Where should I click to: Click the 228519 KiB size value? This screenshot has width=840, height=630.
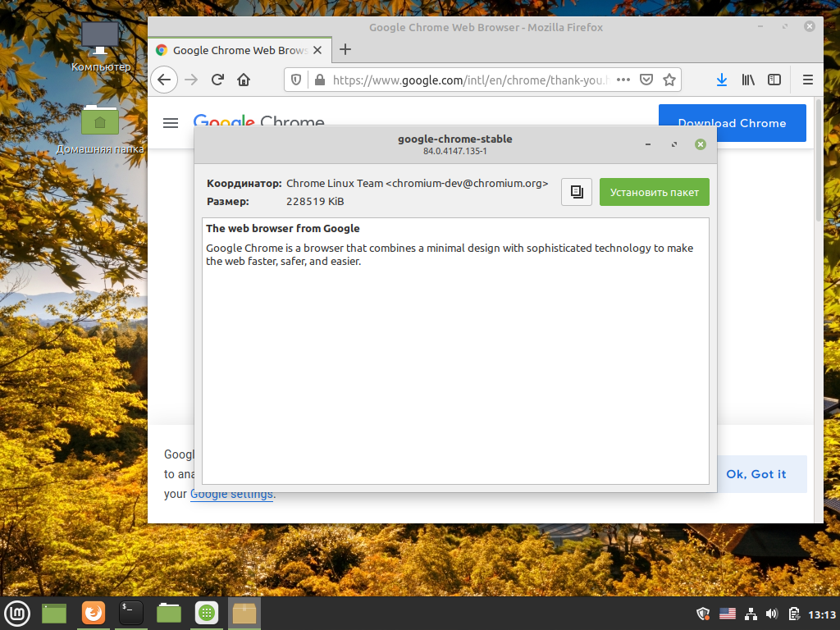click(x=315, y=202)
